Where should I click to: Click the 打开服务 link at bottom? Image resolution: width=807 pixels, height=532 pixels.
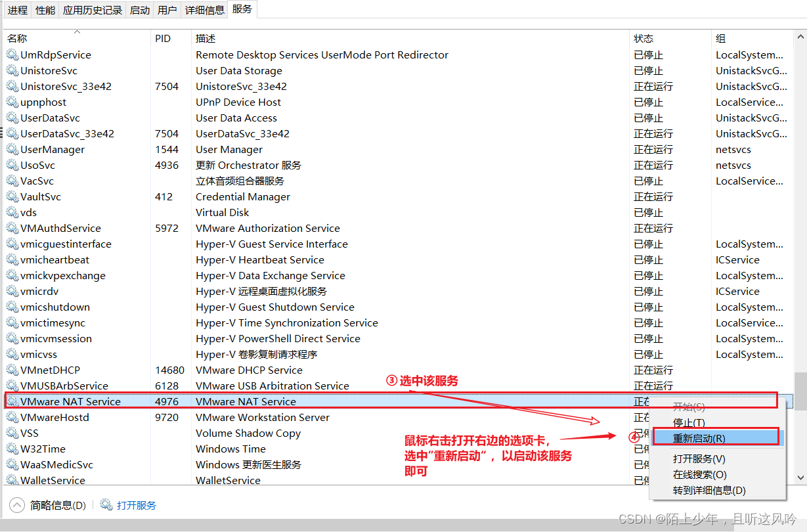pyautogui.click(x=137, y=505)
